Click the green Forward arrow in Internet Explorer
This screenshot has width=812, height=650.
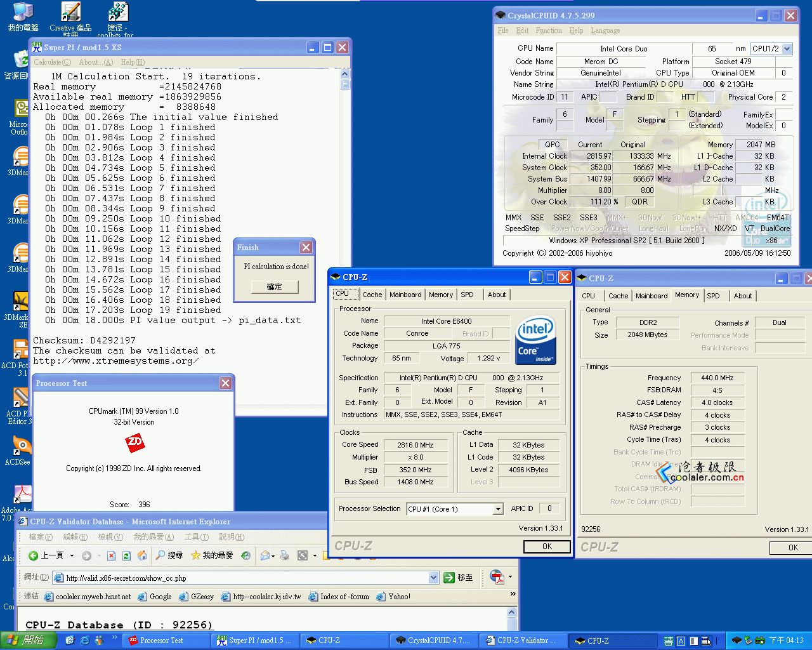tap(86, 555)
